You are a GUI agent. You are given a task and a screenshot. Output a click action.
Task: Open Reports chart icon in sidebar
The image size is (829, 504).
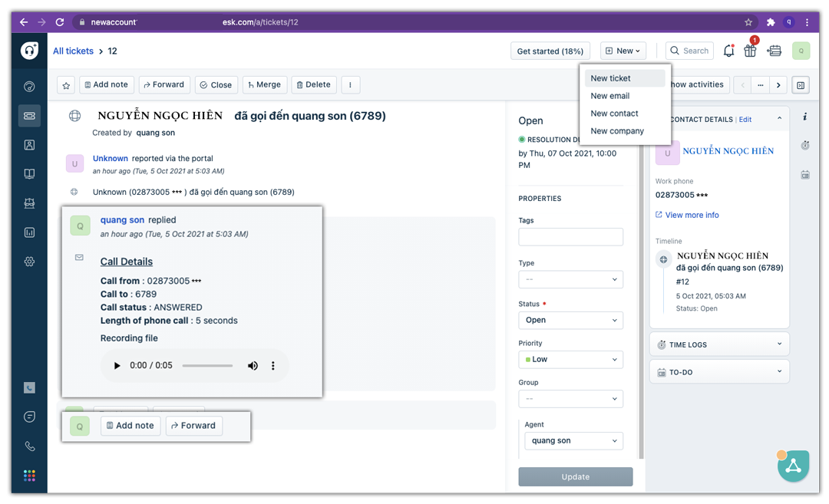29,232
